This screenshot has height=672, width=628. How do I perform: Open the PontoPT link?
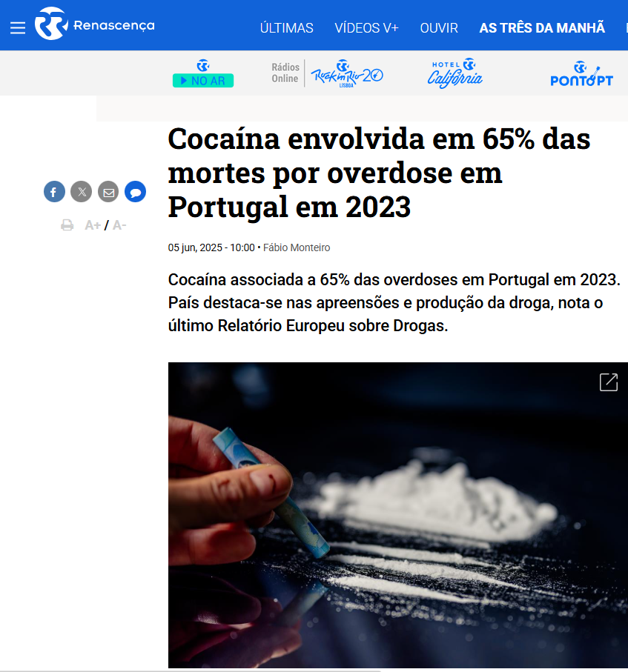pos(581,73)
